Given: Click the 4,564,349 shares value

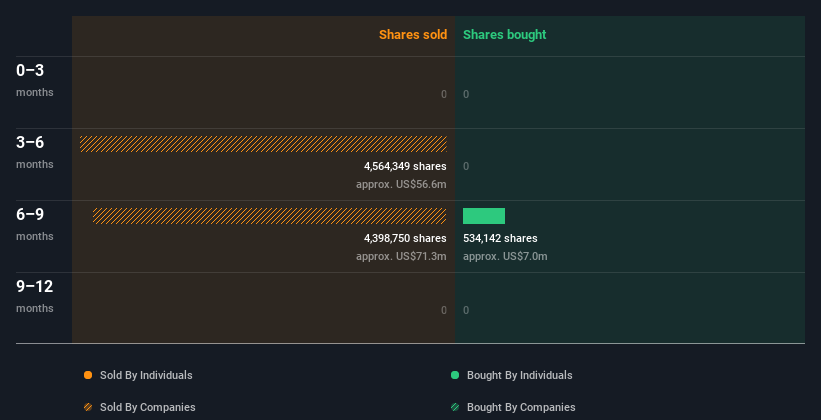Looking at the screenshot, I should 405,167.
